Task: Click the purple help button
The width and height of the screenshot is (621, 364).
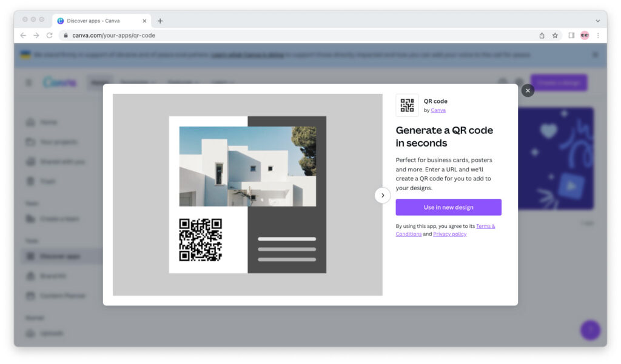Action: [x=590, y=329]
